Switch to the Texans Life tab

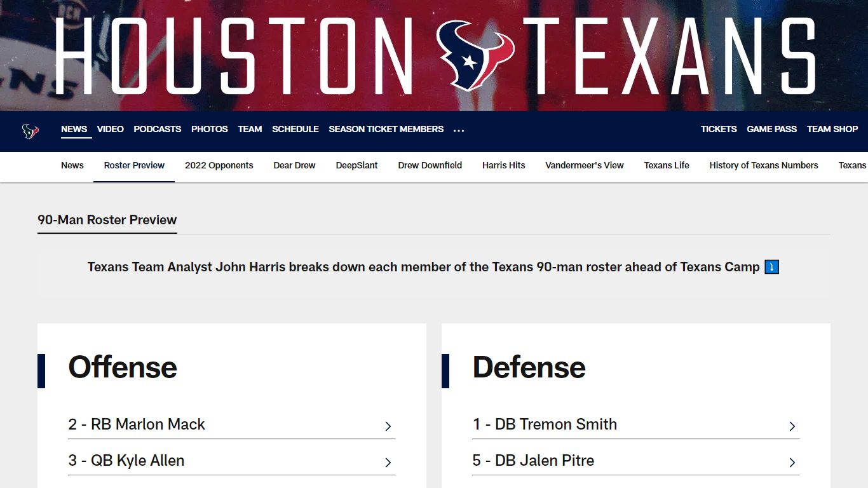pos(667,165)
